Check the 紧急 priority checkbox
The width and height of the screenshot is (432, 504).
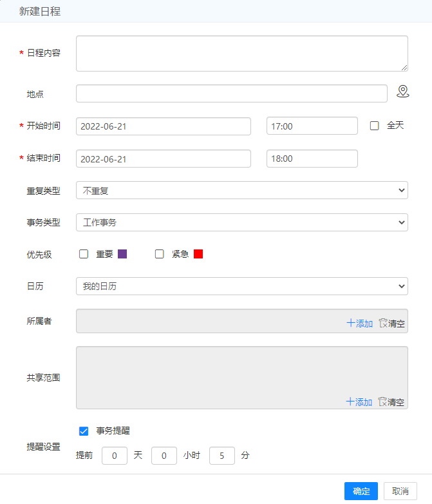click(160, 254)
